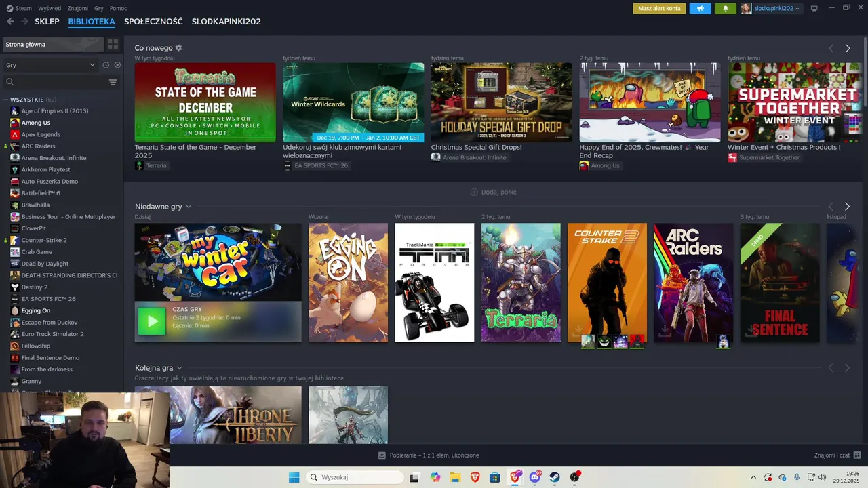Open Brave browser from the taskbar

pyautogui.click(x=475, y=477)
